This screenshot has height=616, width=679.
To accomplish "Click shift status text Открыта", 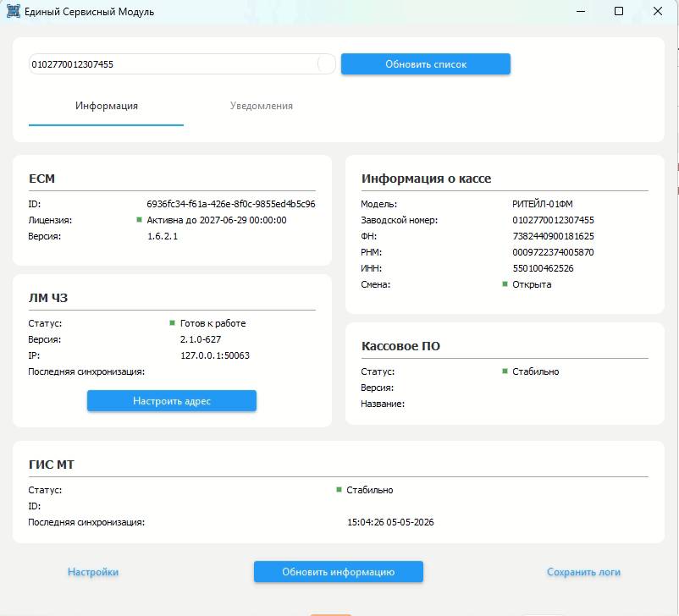I will 532,284.
